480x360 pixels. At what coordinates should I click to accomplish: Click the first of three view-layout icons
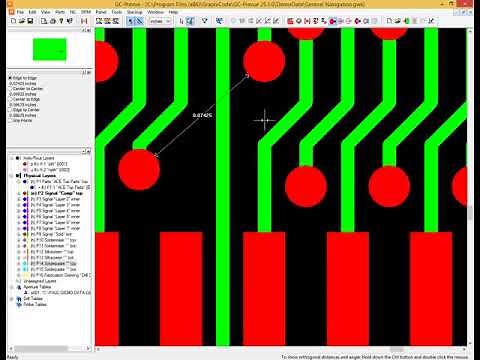pos(99,21)
